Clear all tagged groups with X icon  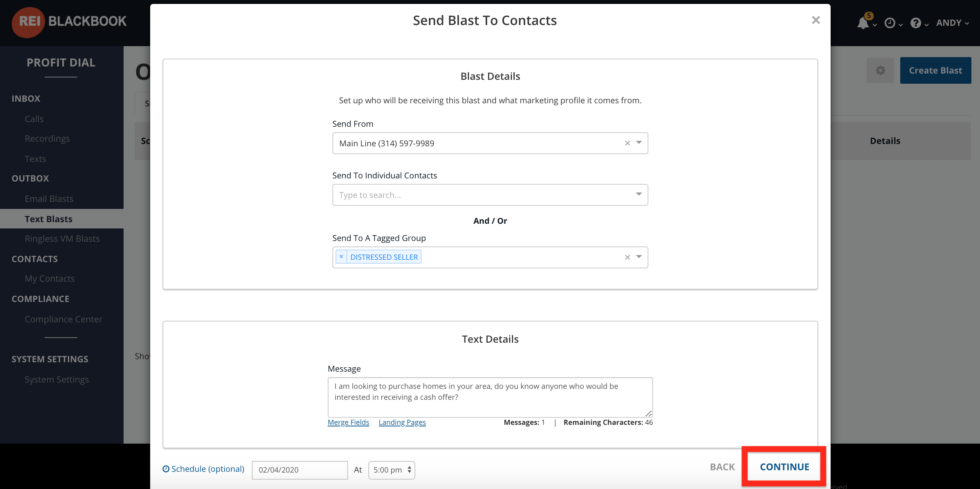(x=627, y=257)
